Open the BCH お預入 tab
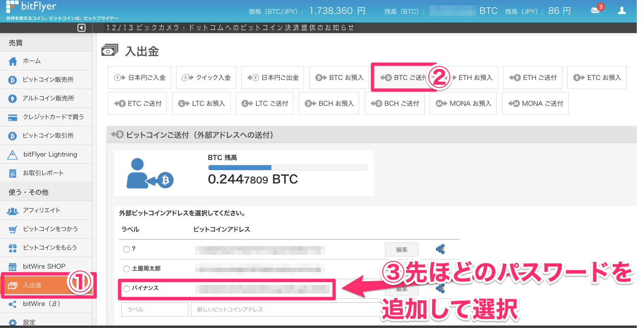The image size is (644, 328). pyautogui.click(x=329, y=103)
